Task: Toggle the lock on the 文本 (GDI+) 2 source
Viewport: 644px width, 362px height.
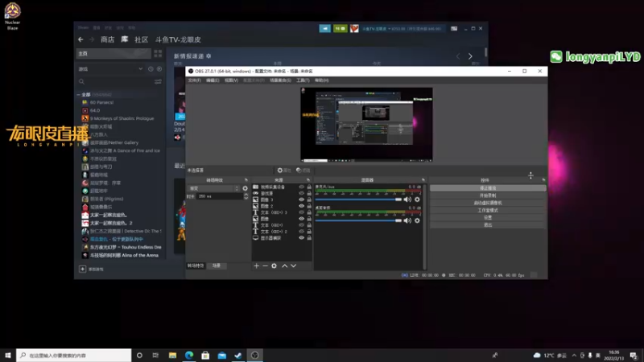Action: [309, 232]
